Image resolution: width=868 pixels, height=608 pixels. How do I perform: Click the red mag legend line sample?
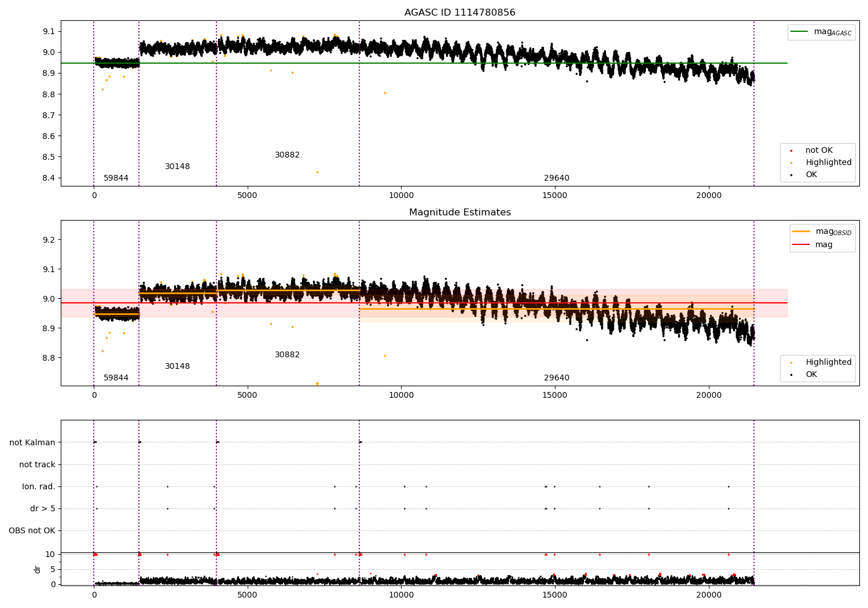(x=801, y=244)
